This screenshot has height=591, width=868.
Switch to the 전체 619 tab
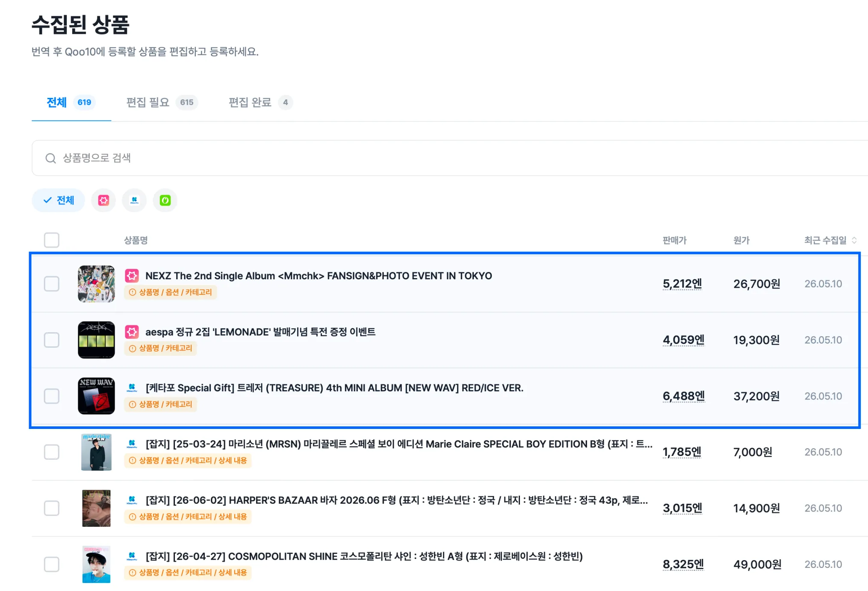(x=71, y=102)
